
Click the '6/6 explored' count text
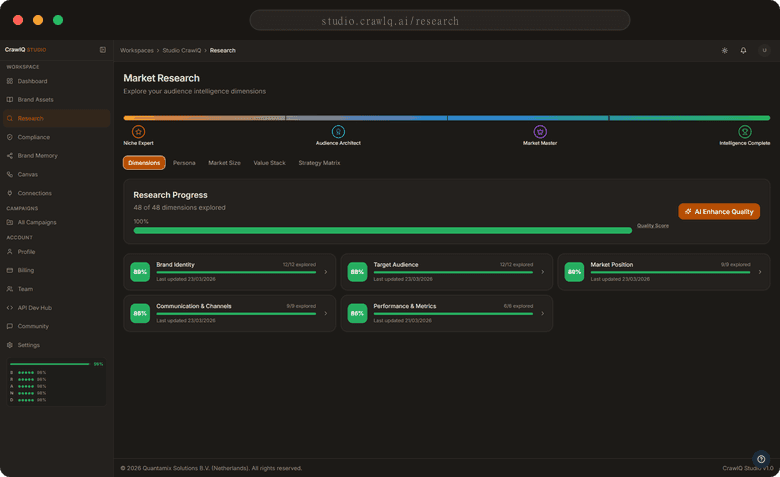click(518, 306)
